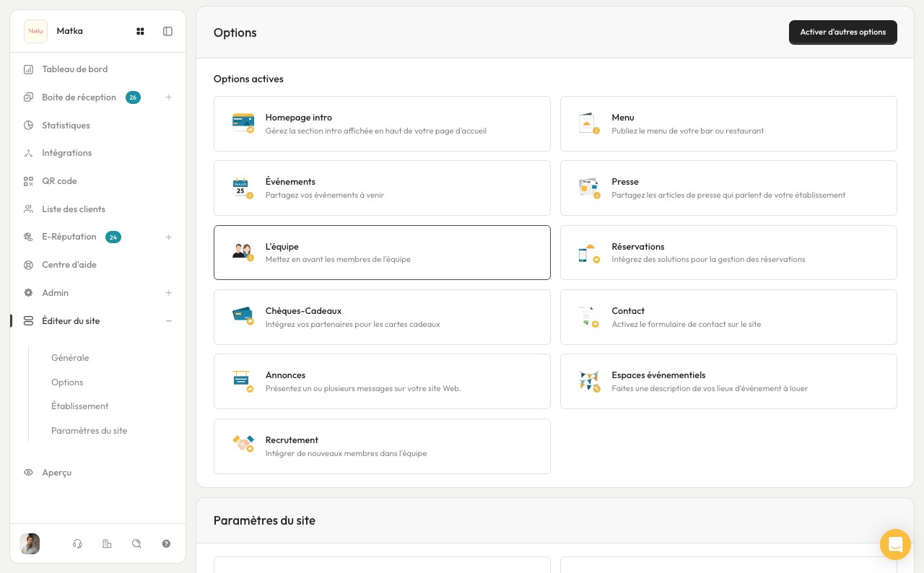Screen dimensions: 924x573
Task: Click the Réservations phone icon
Action: coord(589,253)
